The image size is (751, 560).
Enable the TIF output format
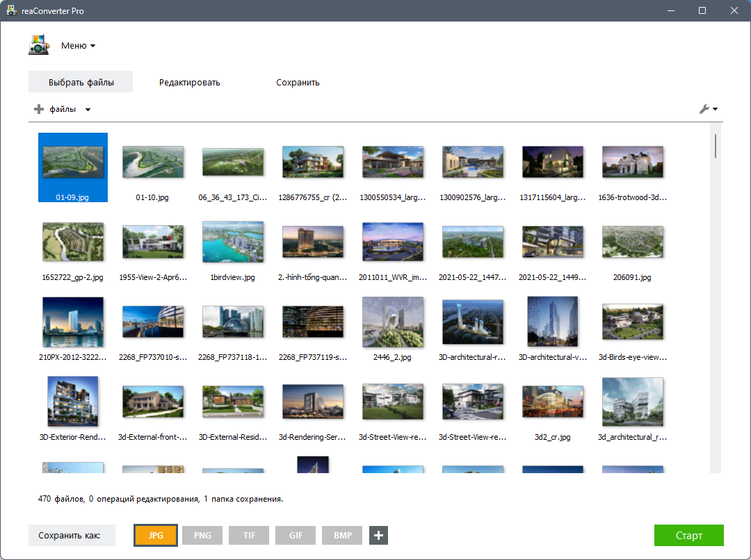tap(248, 535)
